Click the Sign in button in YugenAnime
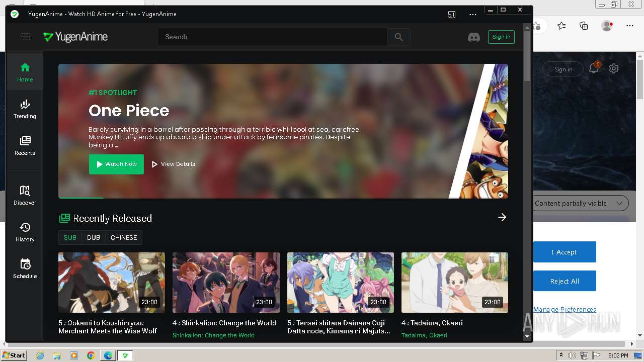 pyautogui.click(x=501, y=37)
